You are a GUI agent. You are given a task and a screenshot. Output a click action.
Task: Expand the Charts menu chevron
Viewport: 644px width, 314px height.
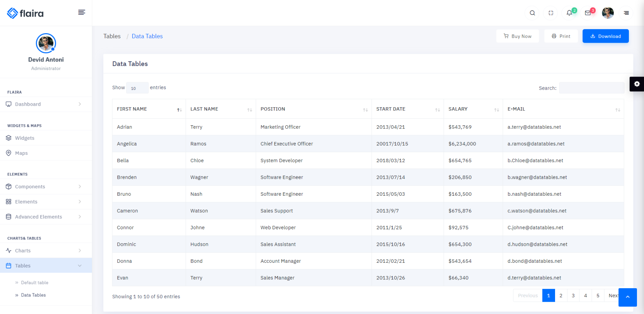[80, 251]
